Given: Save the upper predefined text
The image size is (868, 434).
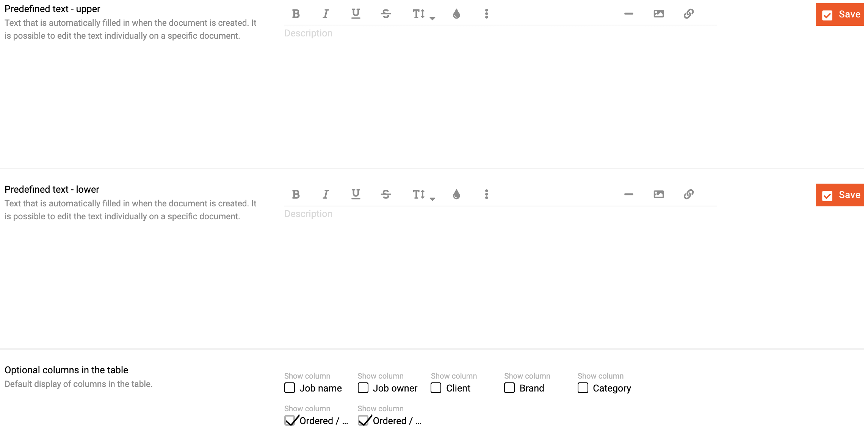Looking at the screenshot, I should pos(840,14).
